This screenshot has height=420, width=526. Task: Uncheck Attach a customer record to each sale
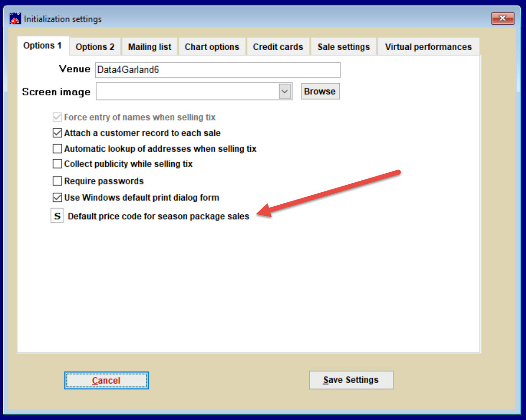(57, 133)
